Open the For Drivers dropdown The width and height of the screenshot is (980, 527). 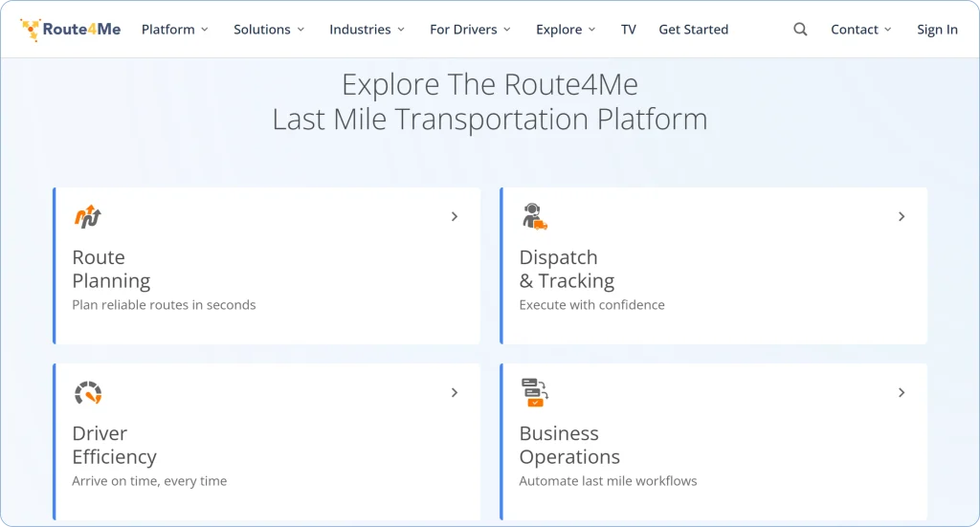pos(470,30)
